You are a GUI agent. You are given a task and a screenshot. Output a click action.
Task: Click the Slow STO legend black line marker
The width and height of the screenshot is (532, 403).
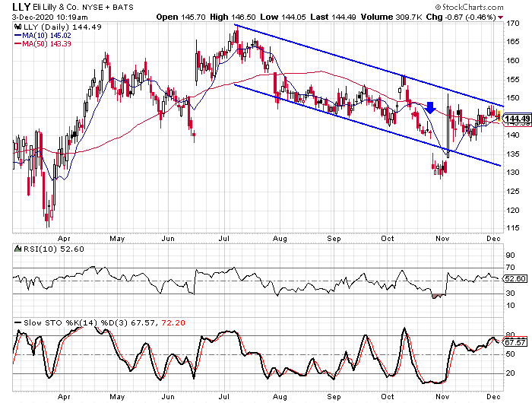tap(17, 322)
